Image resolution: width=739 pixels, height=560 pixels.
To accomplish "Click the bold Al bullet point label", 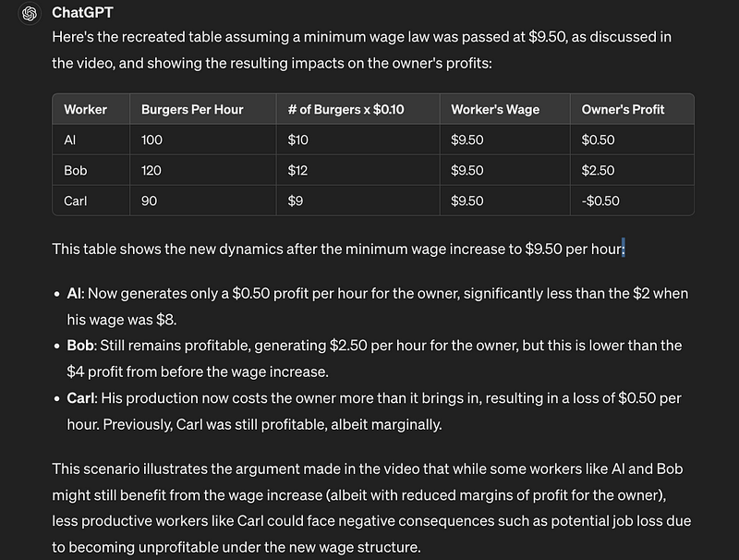I will (x=74, y=294).
